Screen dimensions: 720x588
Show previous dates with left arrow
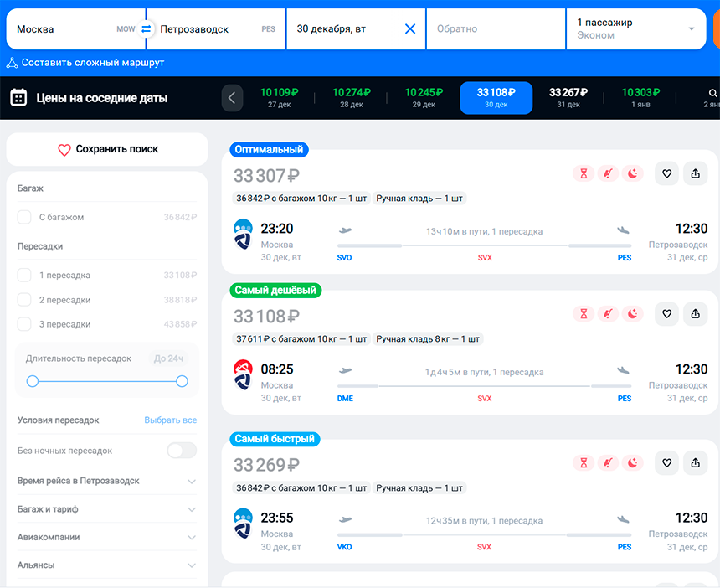pyautogui.click(x=232, y=98)
